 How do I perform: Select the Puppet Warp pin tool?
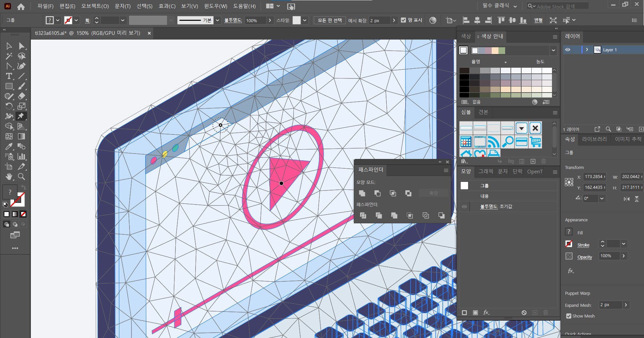point(21,116)
